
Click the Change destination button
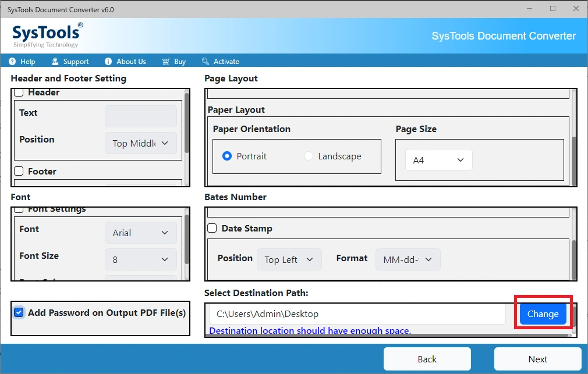click(543, 314)
